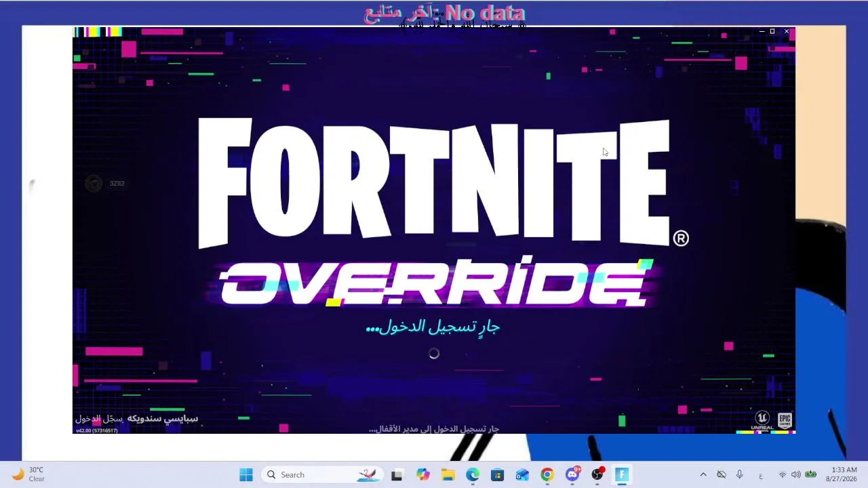Open the clock showing 1:33 AM

click(x=843, y=474)
